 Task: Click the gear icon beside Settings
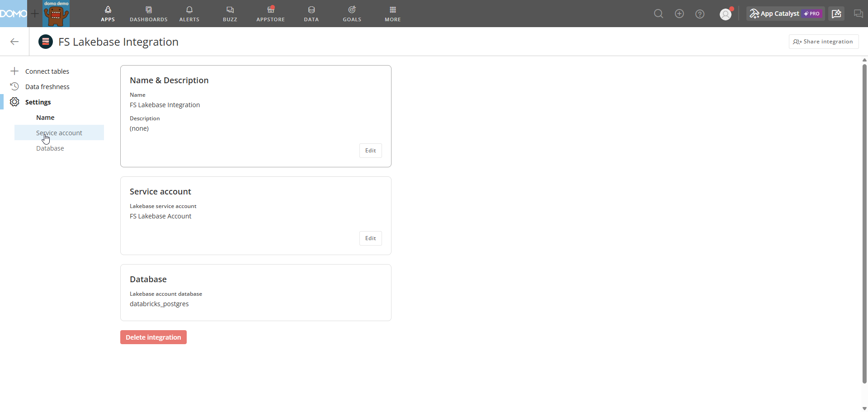[14, 102]
